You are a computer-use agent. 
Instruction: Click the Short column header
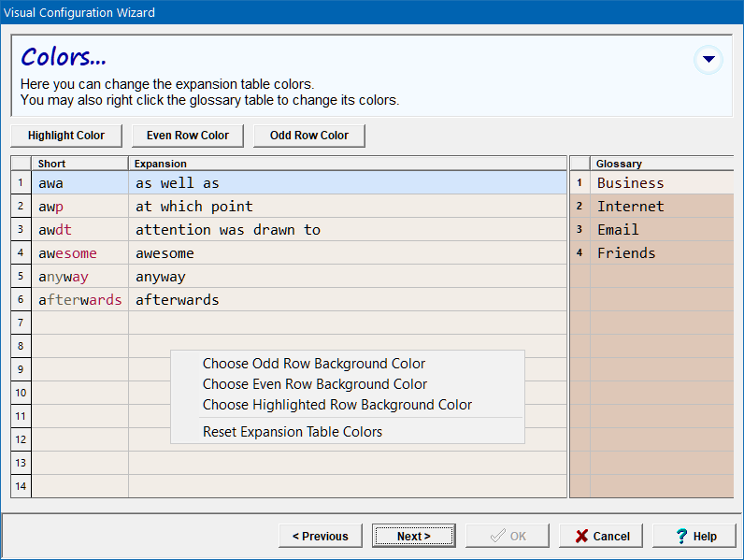(79, 164)
